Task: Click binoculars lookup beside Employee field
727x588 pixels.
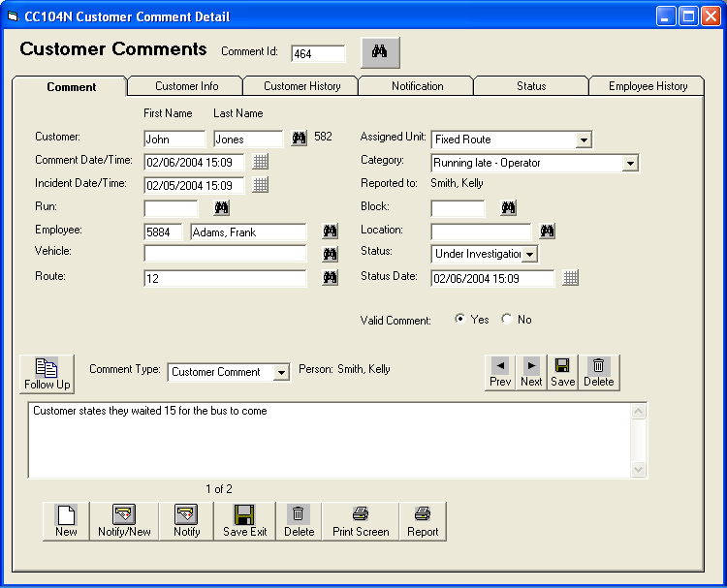Action: [x=331, y=232]
